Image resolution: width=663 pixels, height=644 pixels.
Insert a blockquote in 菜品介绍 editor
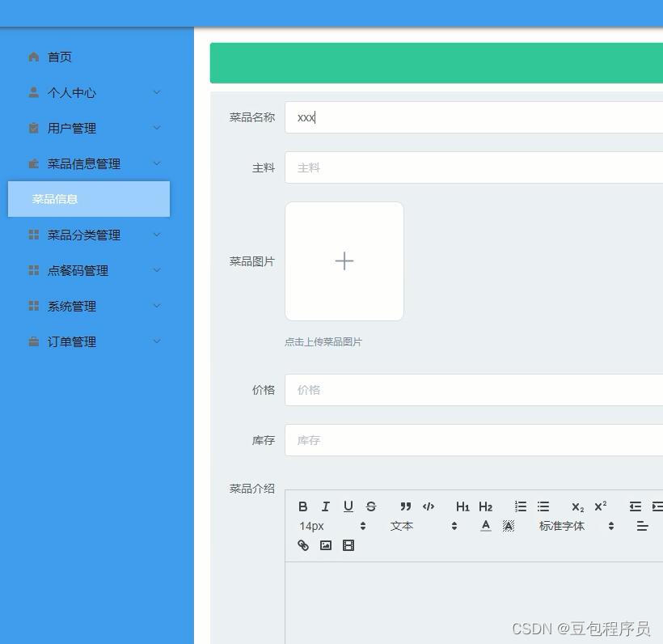pyautogui.click(x=405, y=506)
